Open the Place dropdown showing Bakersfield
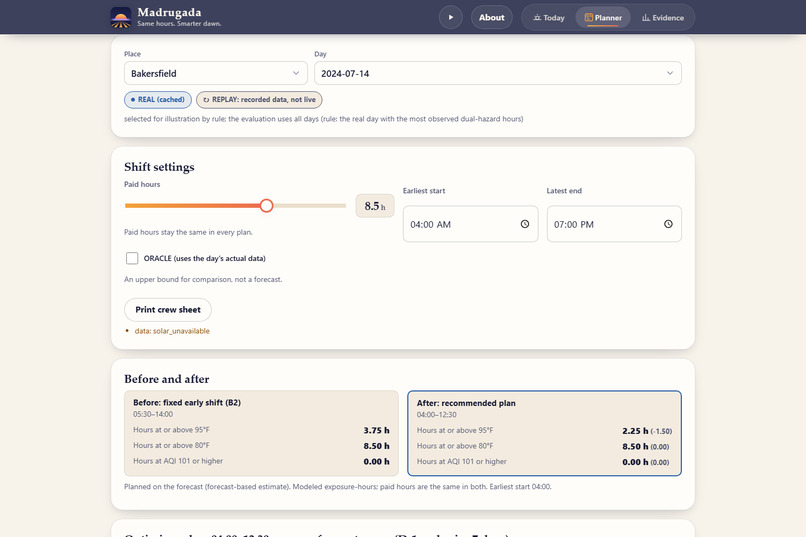The width and height of the screenshot is (806, 537). point(216,73)
